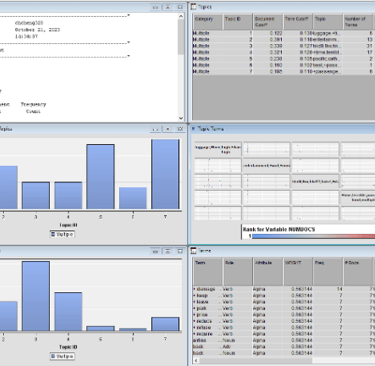Click the Document Cutoff column header
Image resolution: width=375 pixels, height=366 pixels.
[x=268, y=22]
